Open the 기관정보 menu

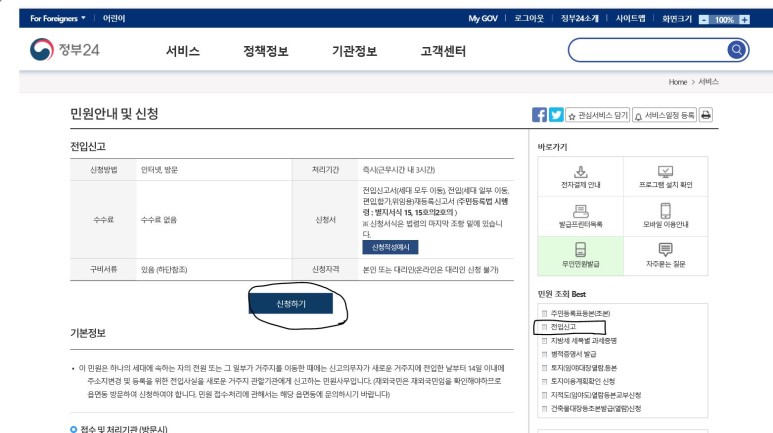coord(354,51)
